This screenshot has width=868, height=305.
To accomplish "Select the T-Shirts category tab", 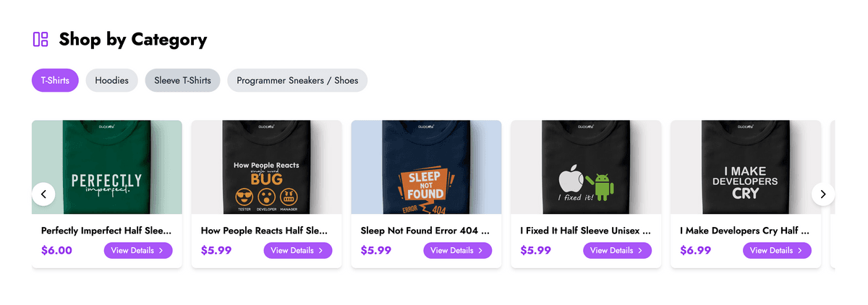I will tap(55, 80).
